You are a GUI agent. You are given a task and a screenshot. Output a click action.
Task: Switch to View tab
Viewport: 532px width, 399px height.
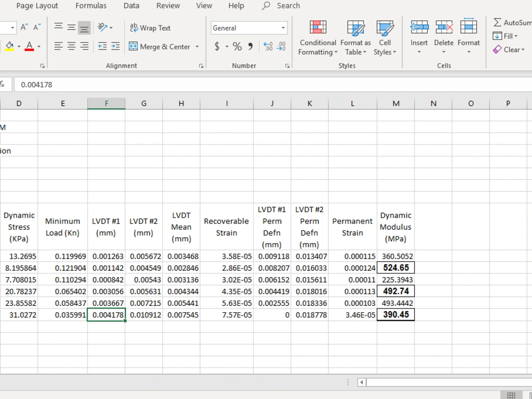[x=204, y=6]
